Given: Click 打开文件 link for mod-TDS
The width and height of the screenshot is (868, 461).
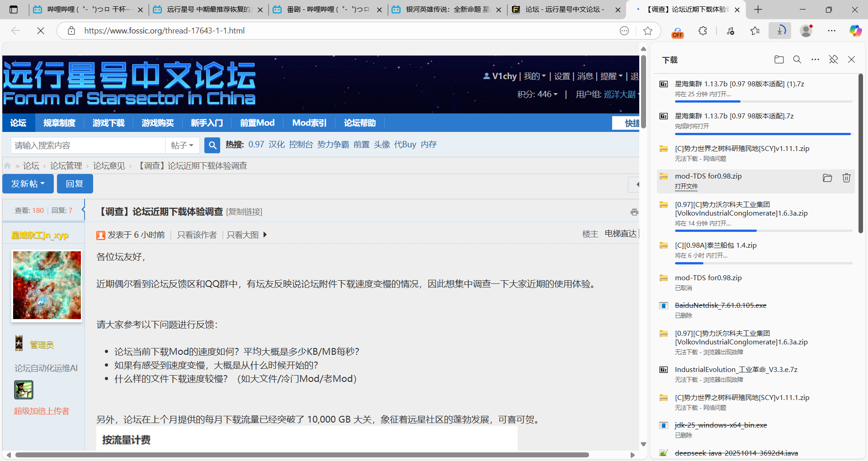Looking at the screenshot, I should (x=686, y=187).
